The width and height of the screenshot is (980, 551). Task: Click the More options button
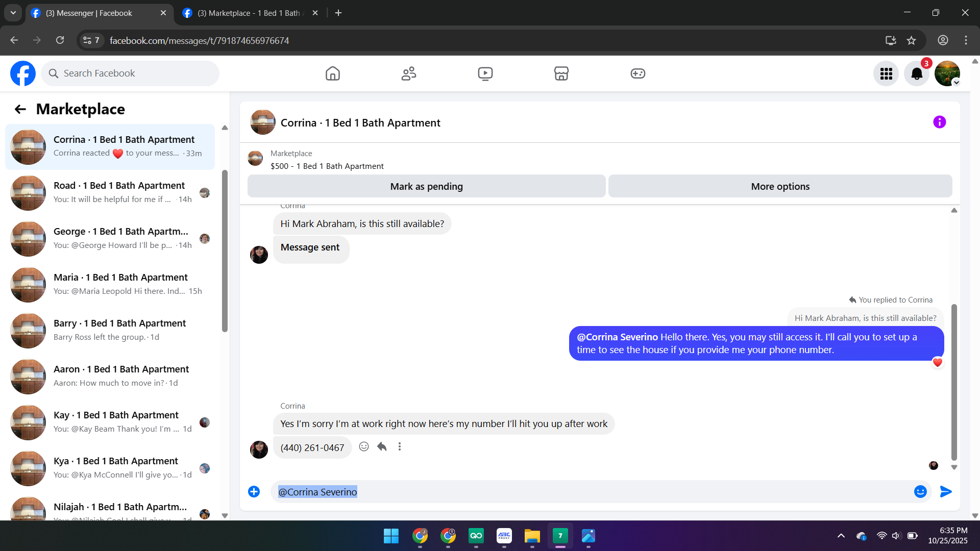point(779,186)
